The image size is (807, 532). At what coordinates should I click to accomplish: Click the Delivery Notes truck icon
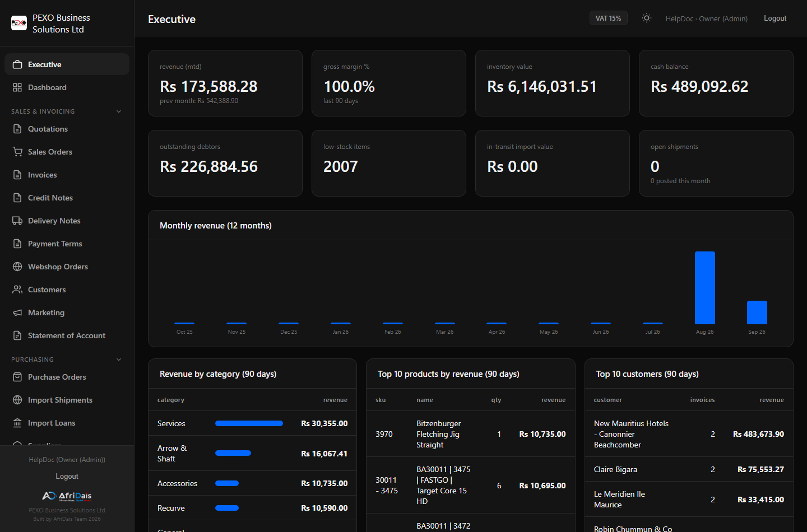(17, 221)
